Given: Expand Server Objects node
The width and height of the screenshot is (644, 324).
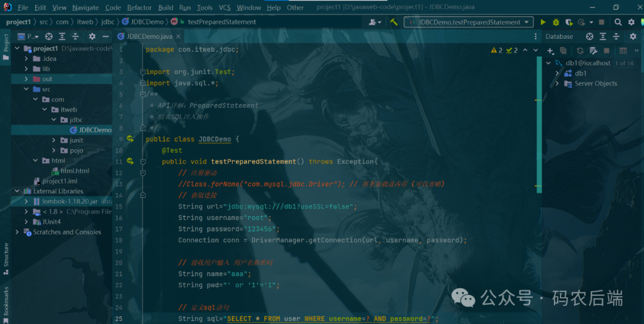Looking at the screenshot, I should point(558,84).
